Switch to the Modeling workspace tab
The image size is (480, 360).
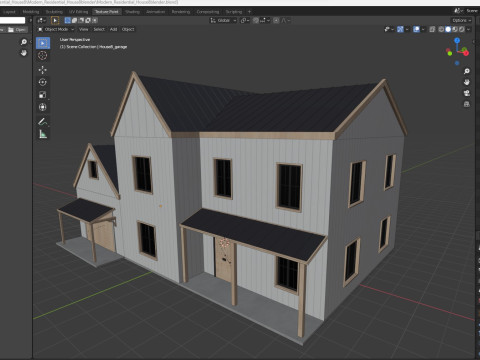pyautogui.click(x=31, y=12)
